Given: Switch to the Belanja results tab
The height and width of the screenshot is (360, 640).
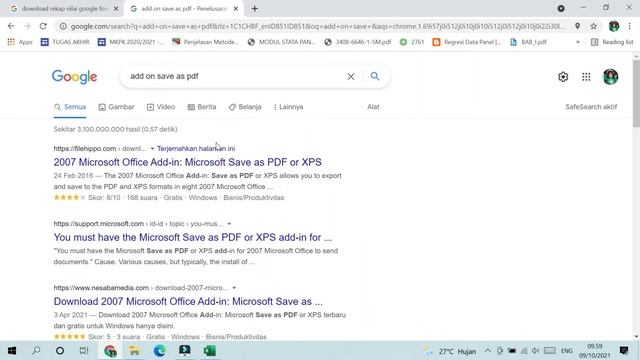Looking at the screenshot, I should 245,107.
